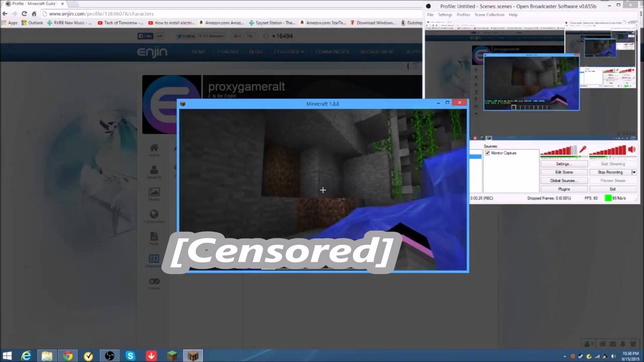Adjust the OBS microphone volume meter

click(559, 150)
